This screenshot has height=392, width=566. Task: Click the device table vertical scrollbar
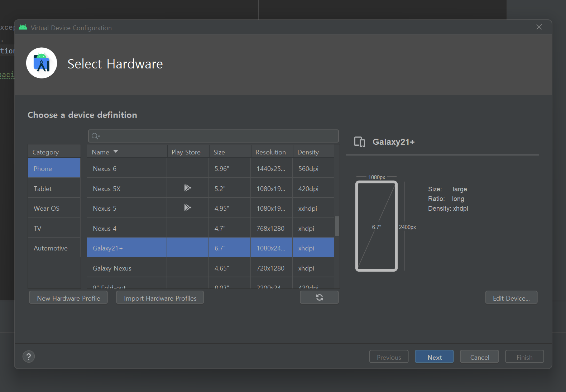pos(337,226)
